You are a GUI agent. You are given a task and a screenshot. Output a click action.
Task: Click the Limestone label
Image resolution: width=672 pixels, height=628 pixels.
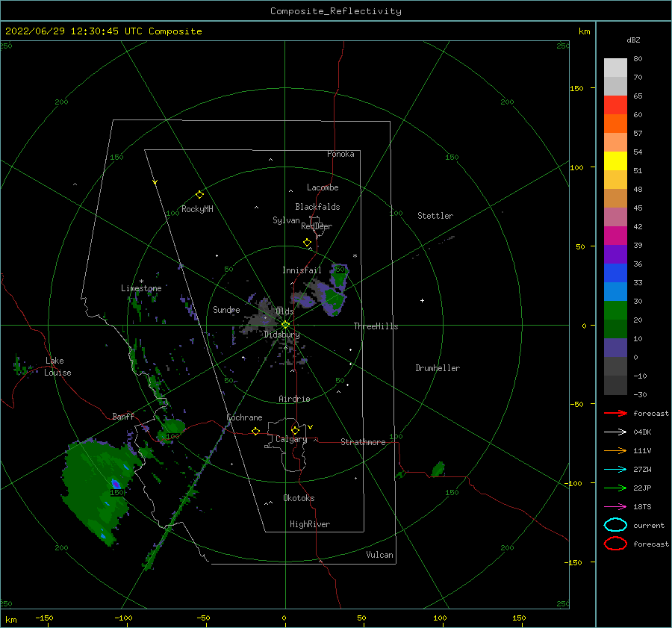[x=141, y=288]
